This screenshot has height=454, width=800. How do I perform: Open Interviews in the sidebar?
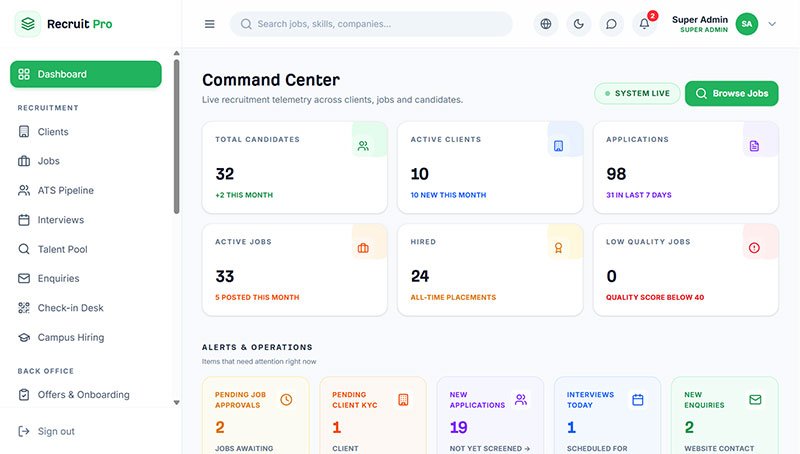tap(86, 220)
